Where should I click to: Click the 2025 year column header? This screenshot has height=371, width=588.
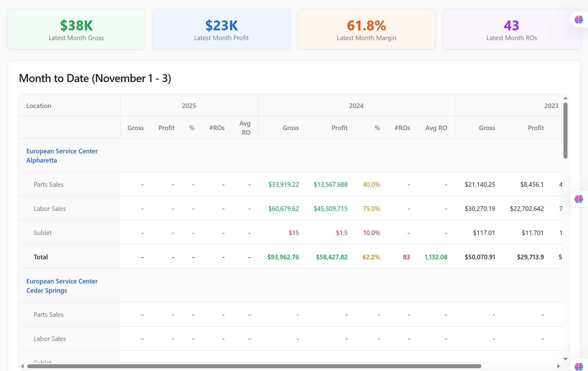[x=189, y=106]
